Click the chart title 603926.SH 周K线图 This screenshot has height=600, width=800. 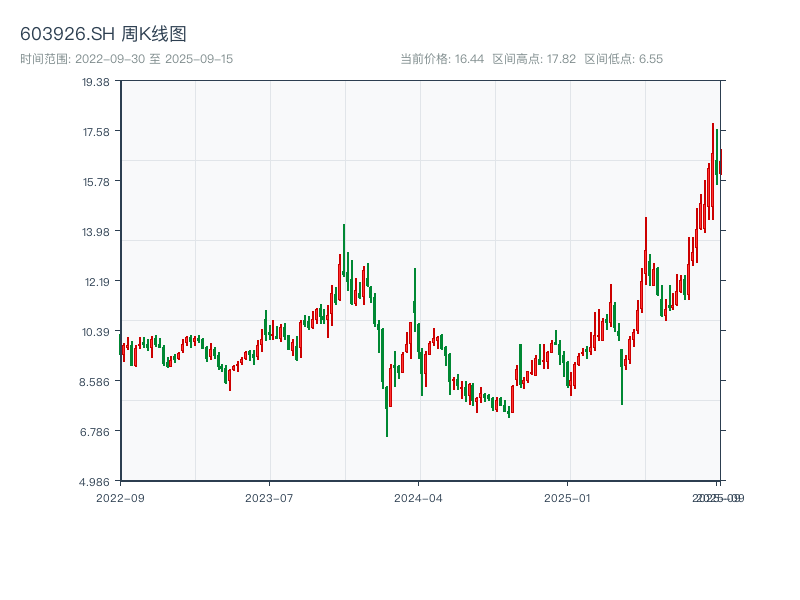coord(103,34)
